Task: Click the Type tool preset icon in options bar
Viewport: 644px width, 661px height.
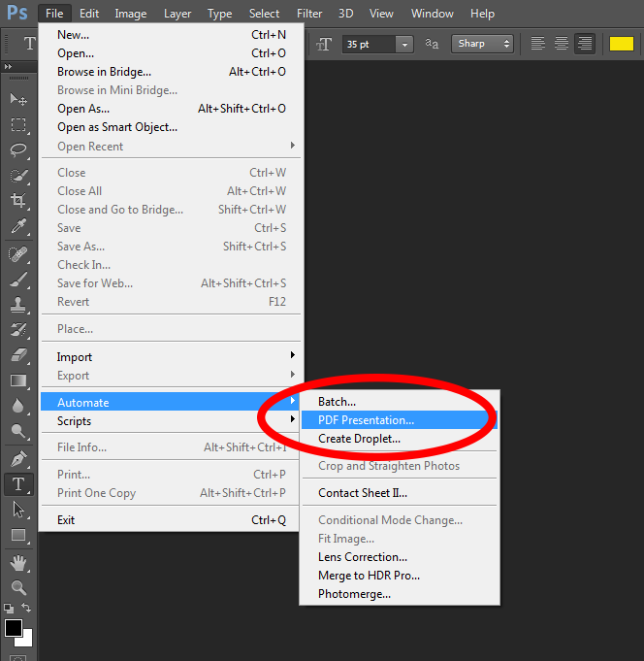Action: (x=29, y=44)
